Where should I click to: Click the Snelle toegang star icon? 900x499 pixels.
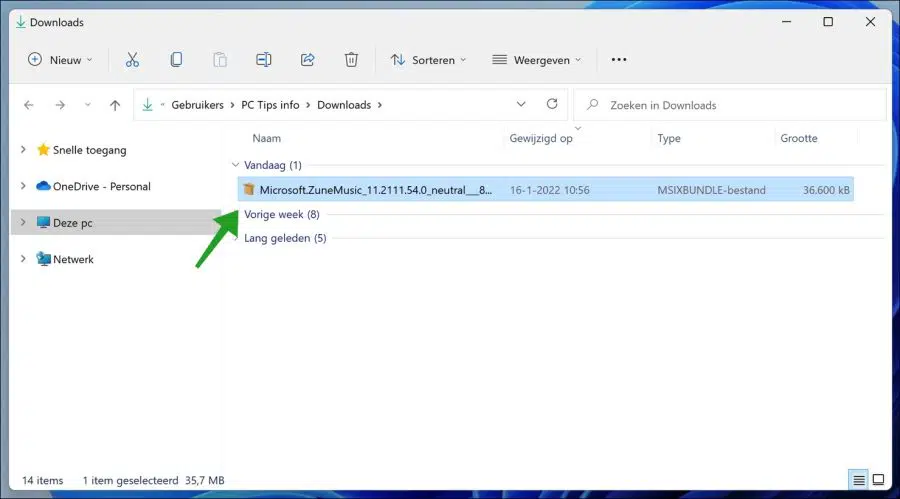(43, 150)
